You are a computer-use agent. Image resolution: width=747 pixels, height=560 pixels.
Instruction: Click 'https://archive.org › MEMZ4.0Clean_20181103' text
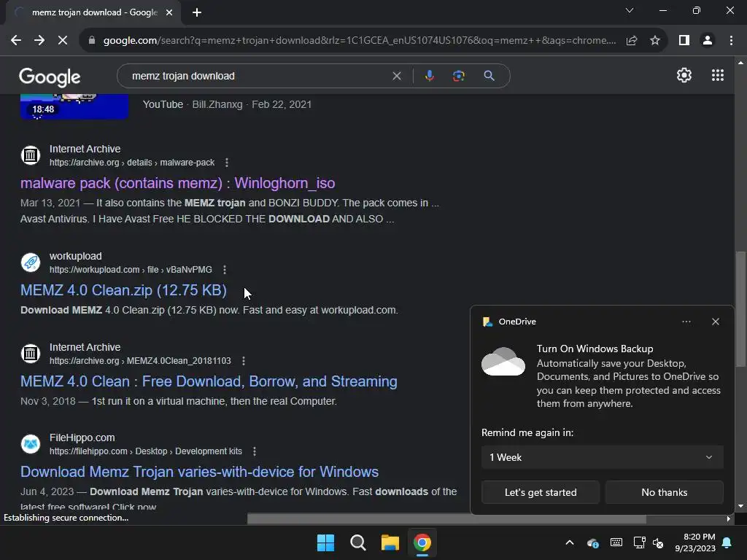click(x=140, y=360)
